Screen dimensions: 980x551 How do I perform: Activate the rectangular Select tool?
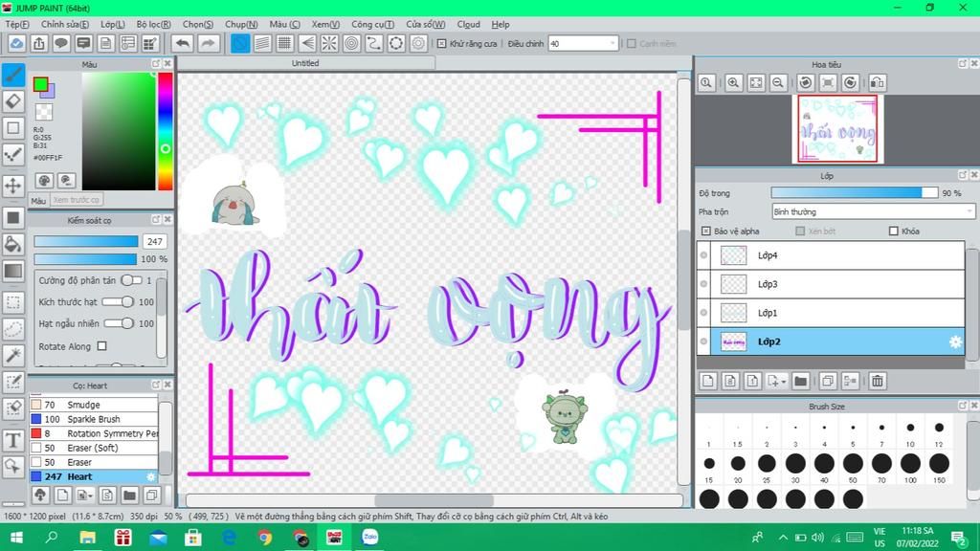click(13, 302)
